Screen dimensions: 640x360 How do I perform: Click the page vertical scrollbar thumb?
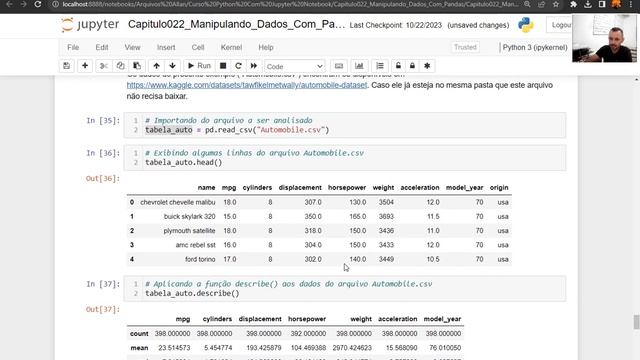(x=636, y=322)
